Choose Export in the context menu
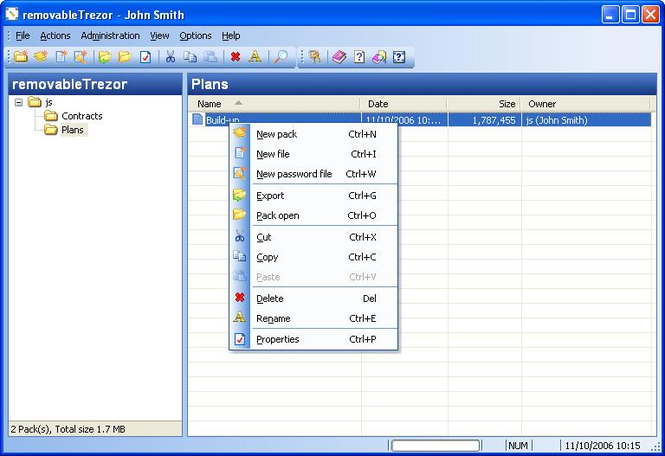This screenshot has width=665, height=456. [x=313, y=196]
